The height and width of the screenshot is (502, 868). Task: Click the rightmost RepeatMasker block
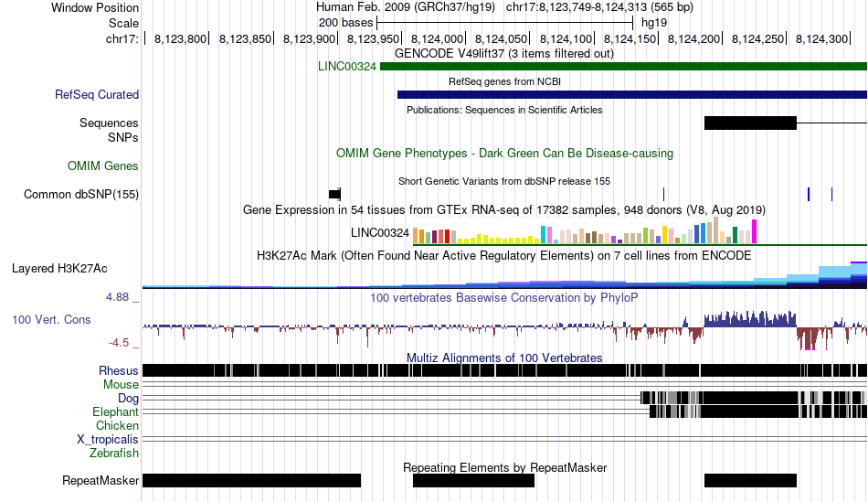tap(750, 480)
